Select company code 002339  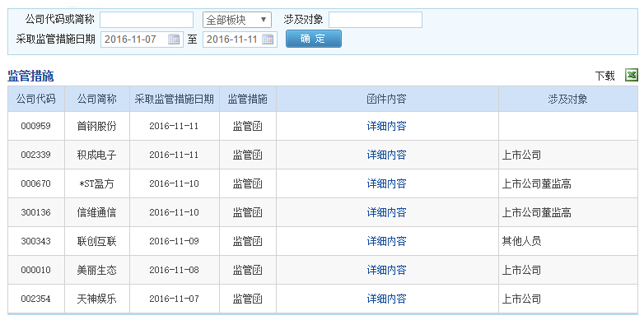point(35,155)
